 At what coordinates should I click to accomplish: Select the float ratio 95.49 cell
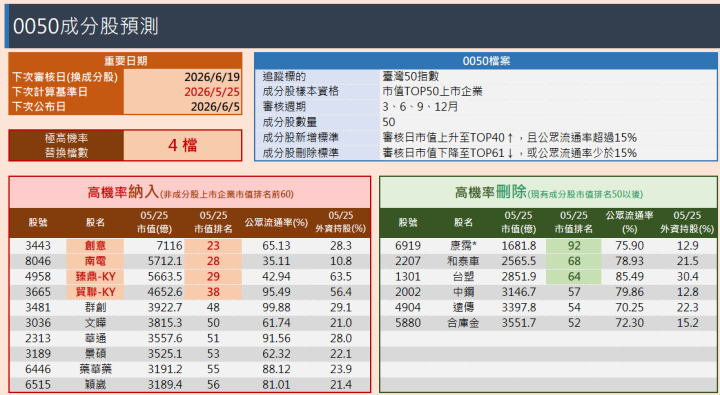(x=276, y=292)
